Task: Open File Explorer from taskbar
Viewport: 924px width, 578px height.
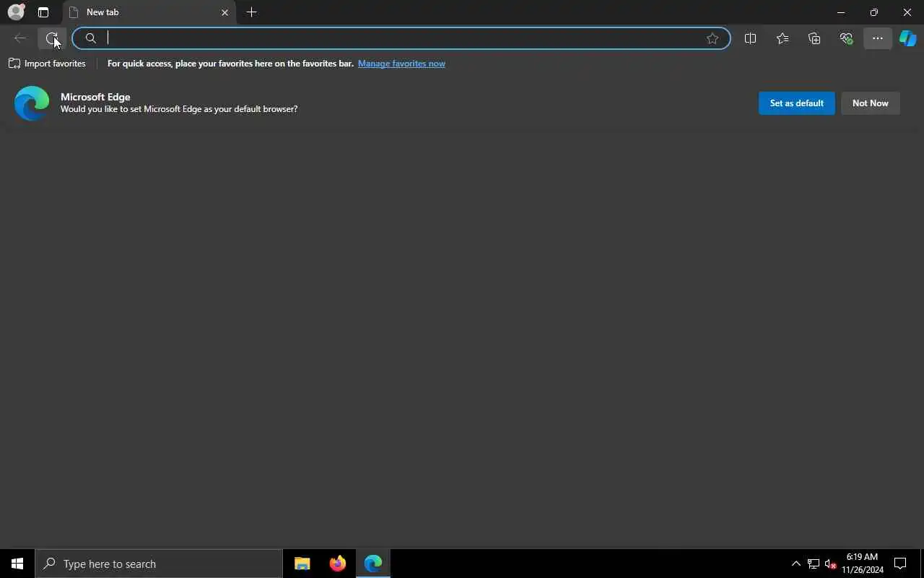Action: tap(302, 564)
